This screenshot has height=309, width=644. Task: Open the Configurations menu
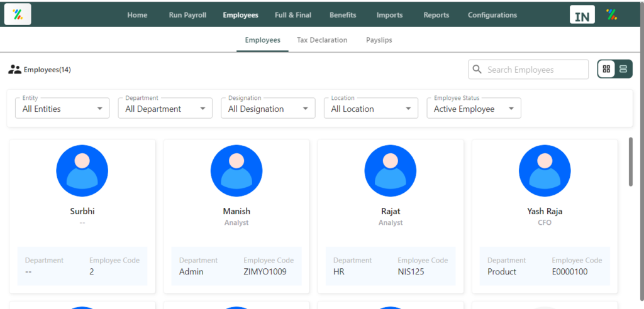492,15
